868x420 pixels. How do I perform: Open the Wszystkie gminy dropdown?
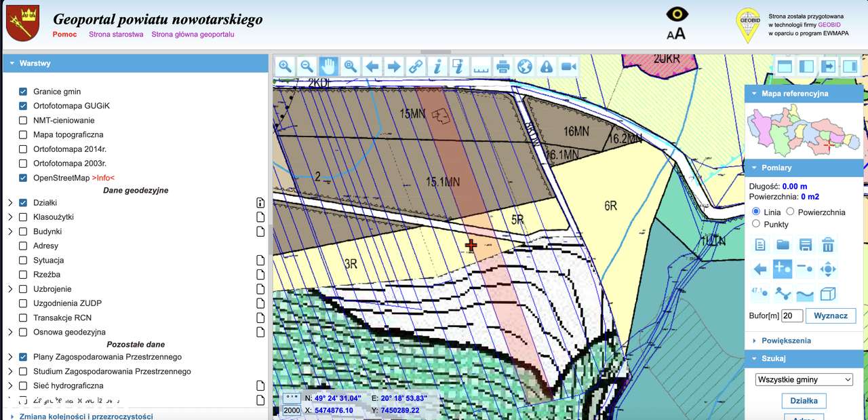tap(804, 379)
